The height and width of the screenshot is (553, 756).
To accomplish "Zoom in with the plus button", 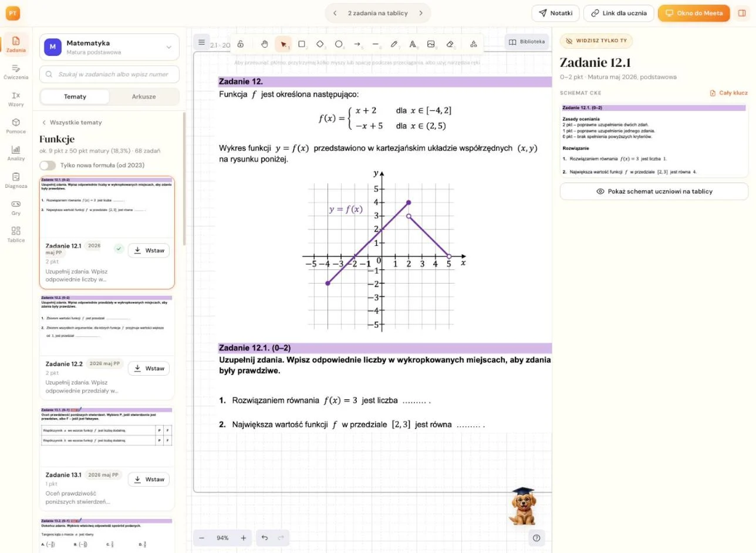I will [243, 538].
